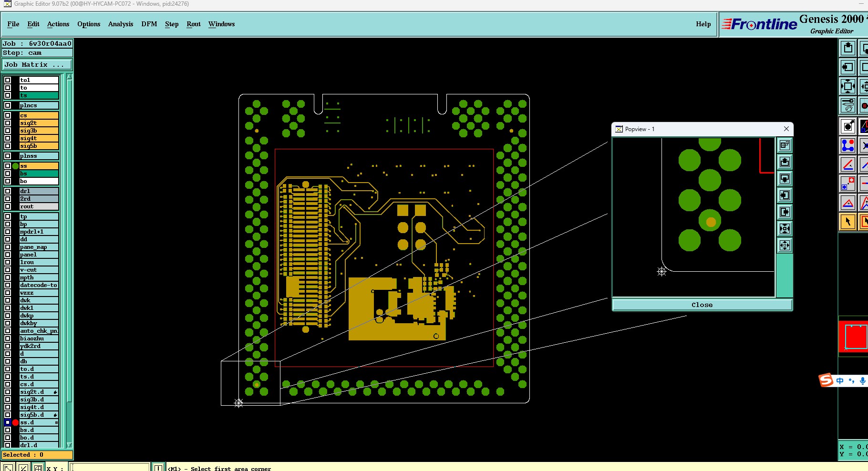The width and height of the screenshot is (868, 471).
Task: Select the datecode-to layer row
Action: (39, 285)
